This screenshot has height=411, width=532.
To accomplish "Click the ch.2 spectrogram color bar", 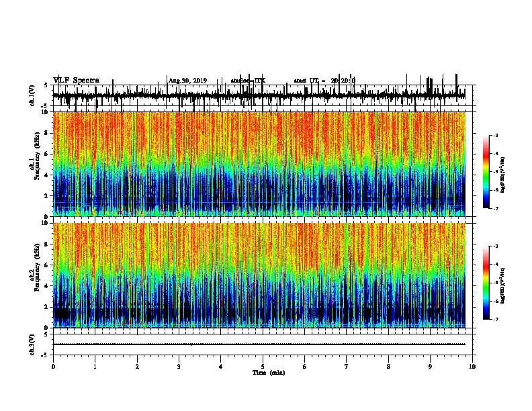I will pos(486,283).
